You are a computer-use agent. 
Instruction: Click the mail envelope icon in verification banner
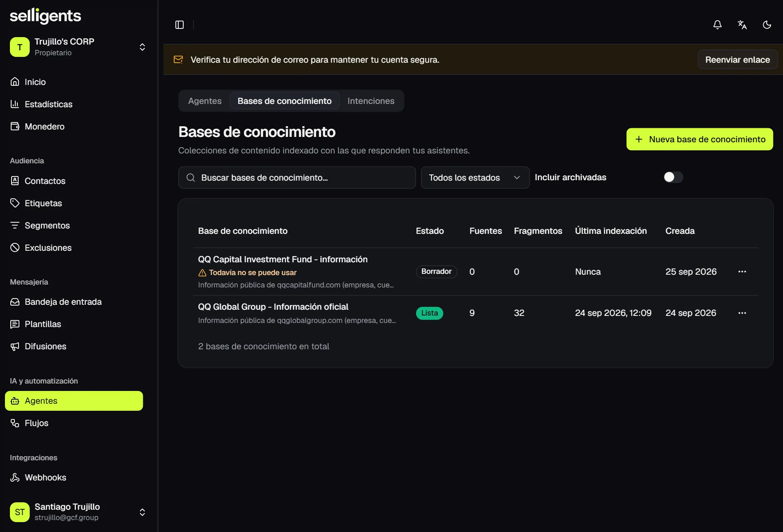point(178,60)
